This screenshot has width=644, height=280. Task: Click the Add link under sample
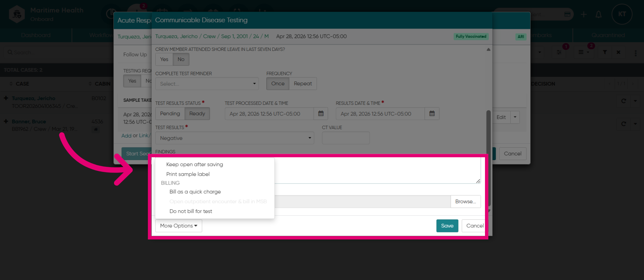click(x=126, y=136)
